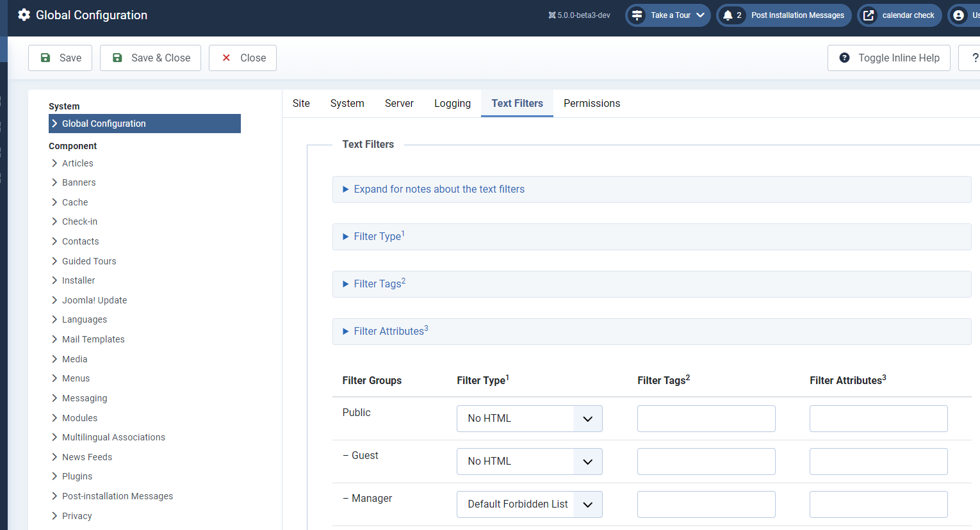Click the Manager Filter Tags input field

706,504
